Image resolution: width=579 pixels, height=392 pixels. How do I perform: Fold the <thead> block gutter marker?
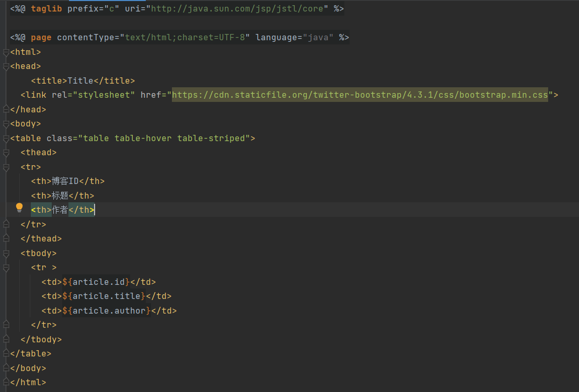pyautogui.click(x=6, y=153)
